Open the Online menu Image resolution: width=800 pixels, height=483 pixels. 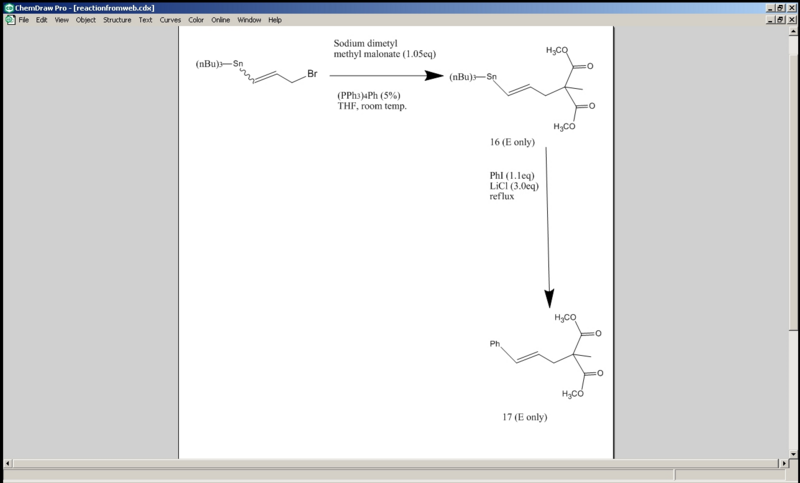pyautogui.click(x=220, y=20)
